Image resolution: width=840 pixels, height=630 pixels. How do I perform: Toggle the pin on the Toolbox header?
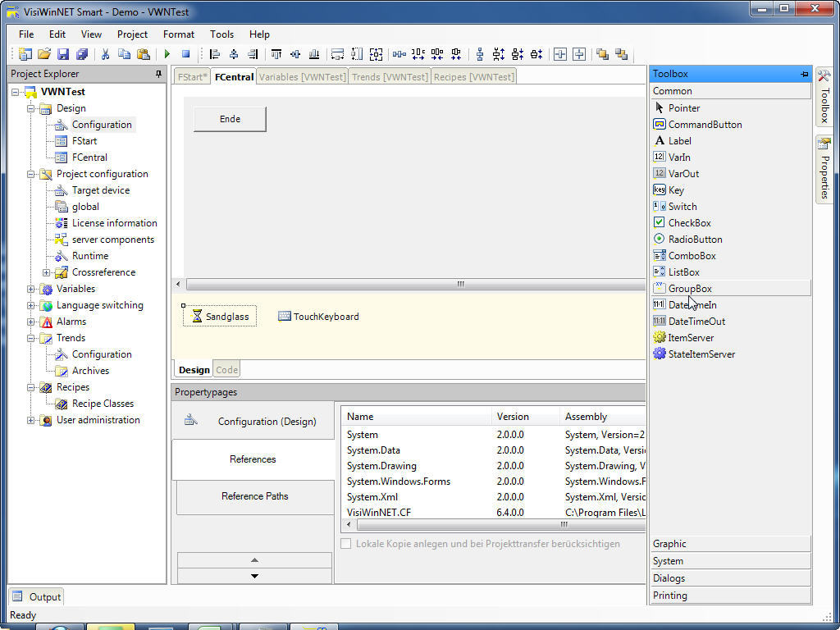(x=803, y=73)
